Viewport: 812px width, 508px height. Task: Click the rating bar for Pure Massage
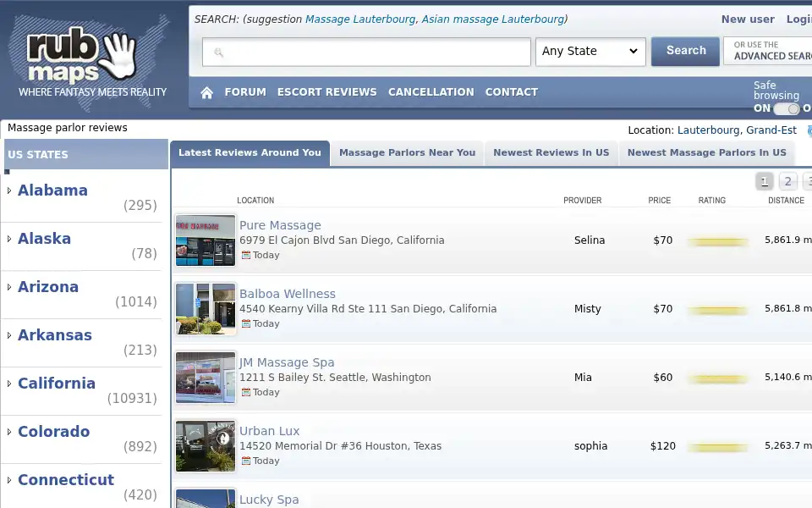(718, 241)
